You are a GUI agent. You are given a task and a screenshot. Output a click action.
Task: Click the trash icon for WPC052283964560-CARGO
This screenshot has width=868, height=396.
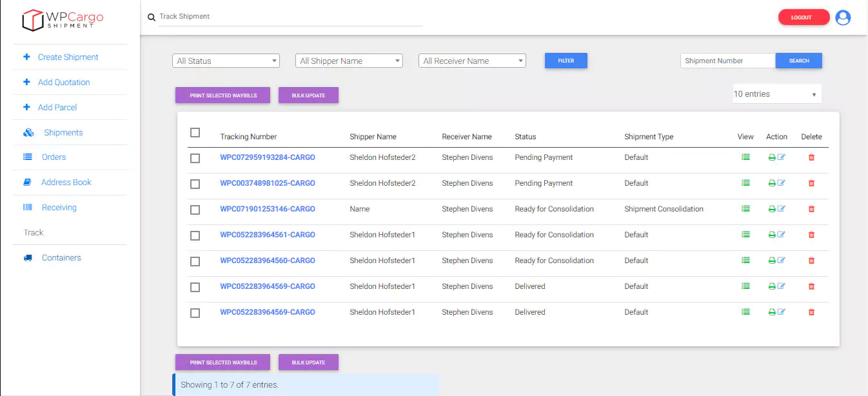point(811,261)
